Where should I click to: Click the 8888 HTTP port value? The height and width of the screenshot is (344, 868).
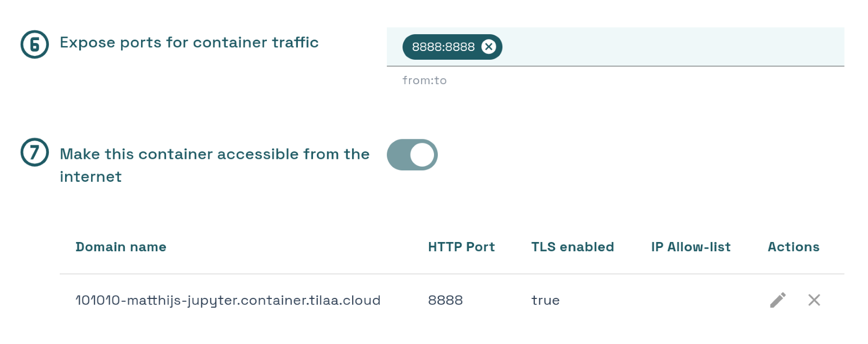click(445, 300)
